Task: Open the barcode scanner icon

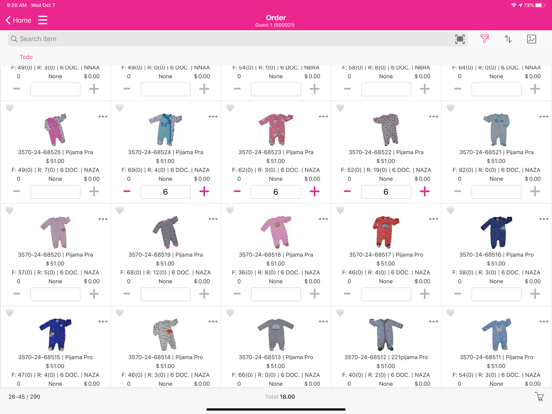Action: coord(460,39)
